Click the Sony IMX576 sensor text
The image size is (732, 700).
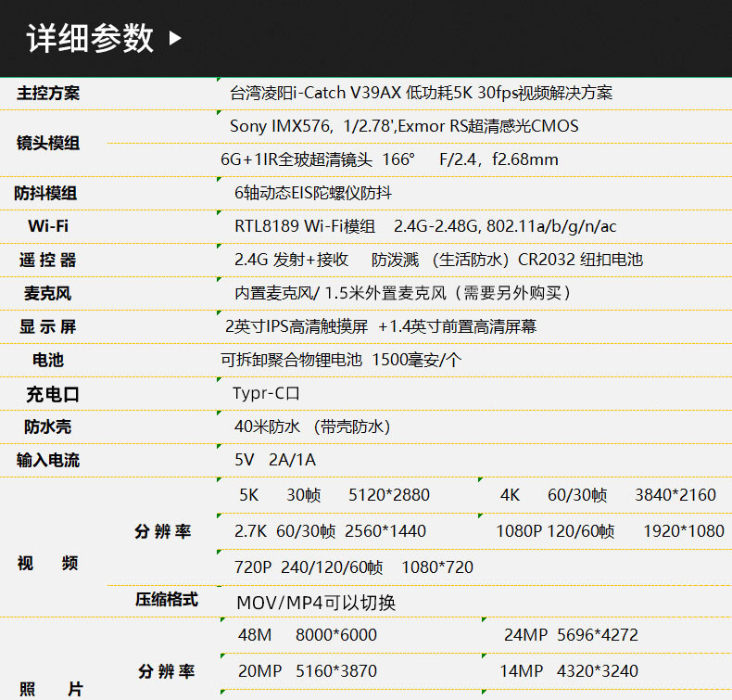(x=404, y=126)
